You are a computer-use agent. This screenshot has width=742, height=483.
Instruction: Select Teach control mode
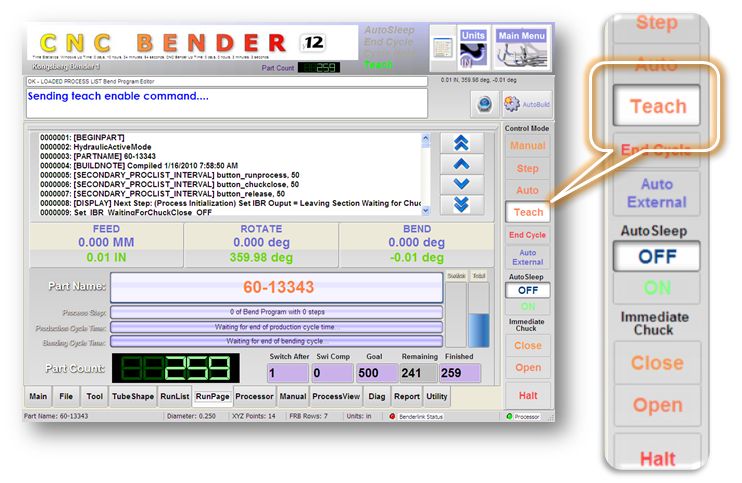(x=527, y=212)
